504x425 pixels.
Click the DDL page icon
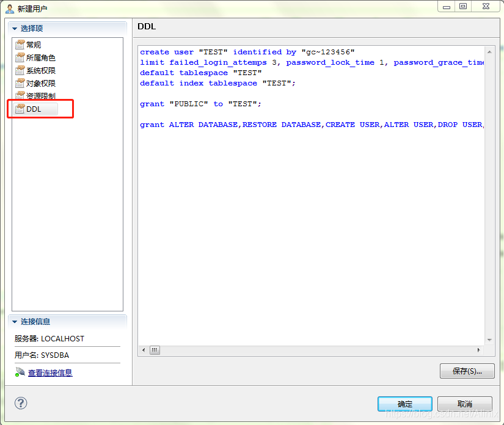20,109
